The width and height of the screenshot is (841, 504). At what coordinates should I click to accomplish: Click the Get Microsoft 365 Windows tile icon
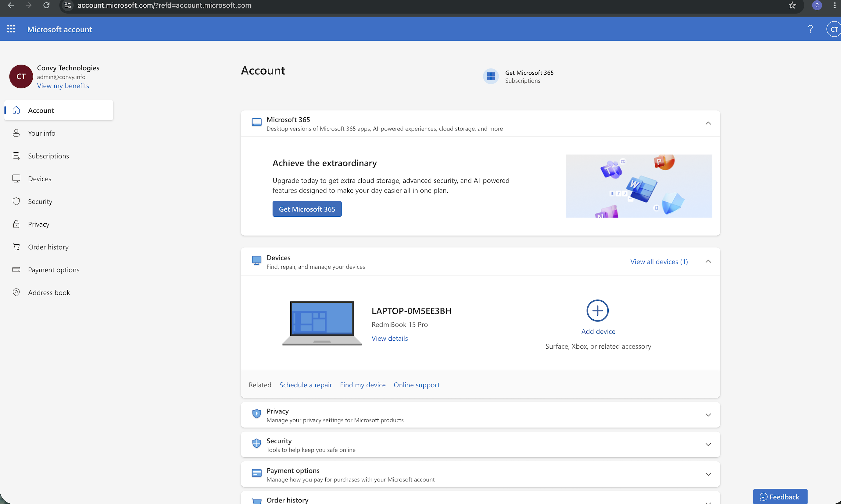click(x=491, y=76)
